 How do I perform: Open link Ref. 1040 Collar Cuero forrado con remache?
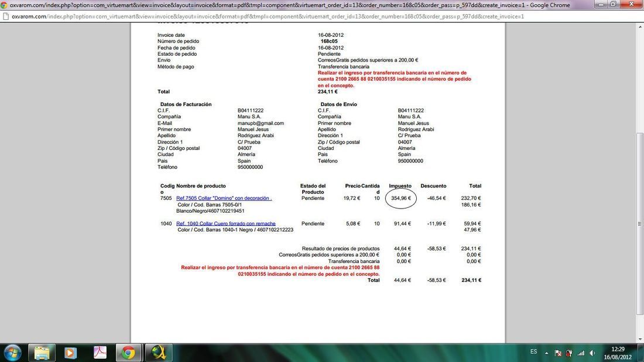point(225,224)
